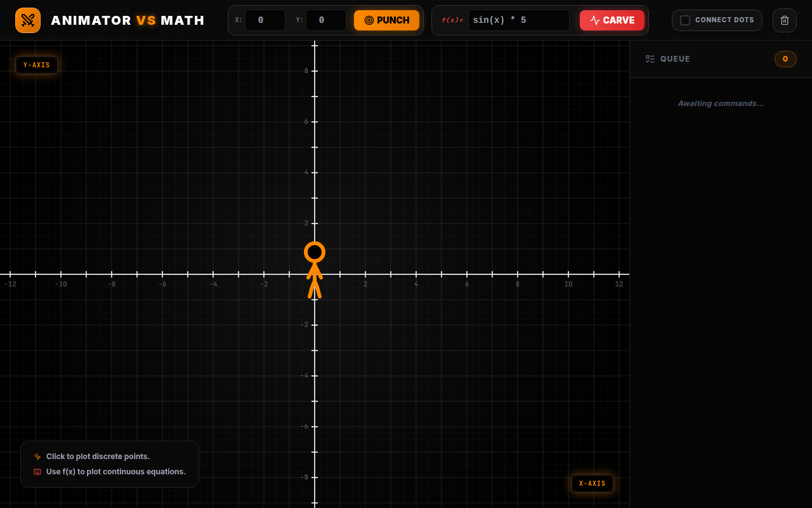Click the Queue list icon
This screenshot has height=508, width=812.
650,59
